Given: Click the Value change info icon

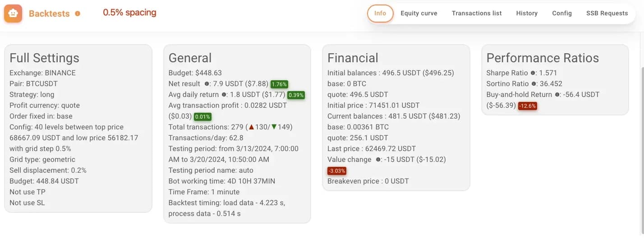Looking at the screenshot, I should coord(378,160).
